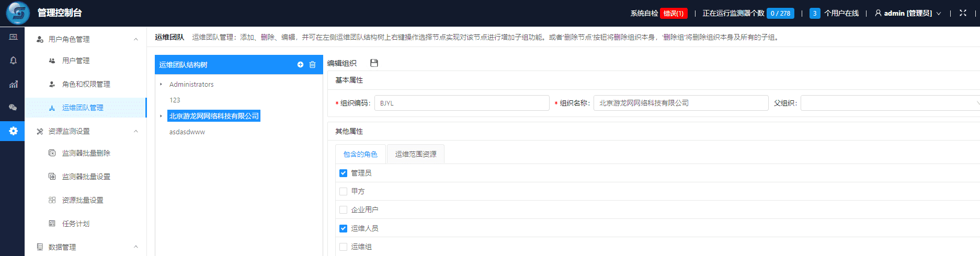980x256 pixels.
Task: Collapse the 数据管理 menu group
Action: tap(136, 247)
